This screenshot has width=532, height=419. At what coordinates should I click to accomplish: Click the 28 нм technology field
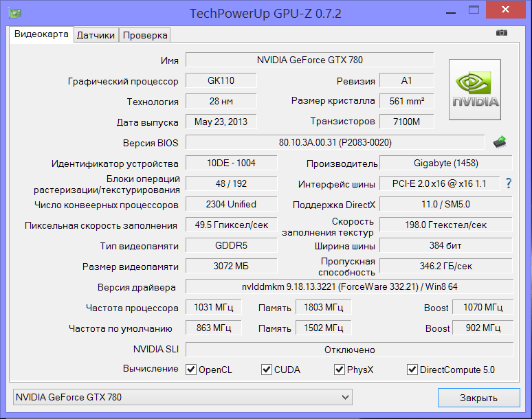[221, 102]
